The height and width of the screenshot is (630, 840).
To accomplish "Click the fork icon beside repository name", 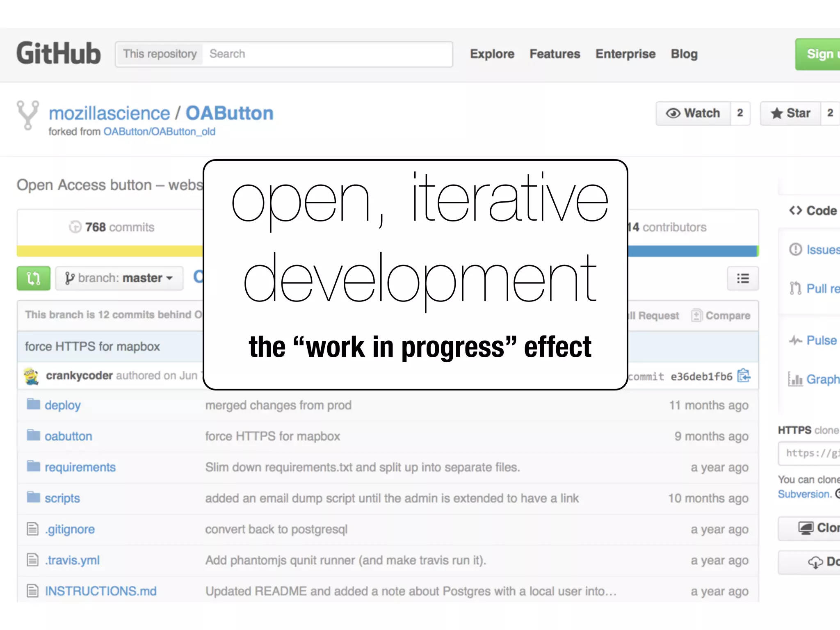I will [x=28, y=115].
